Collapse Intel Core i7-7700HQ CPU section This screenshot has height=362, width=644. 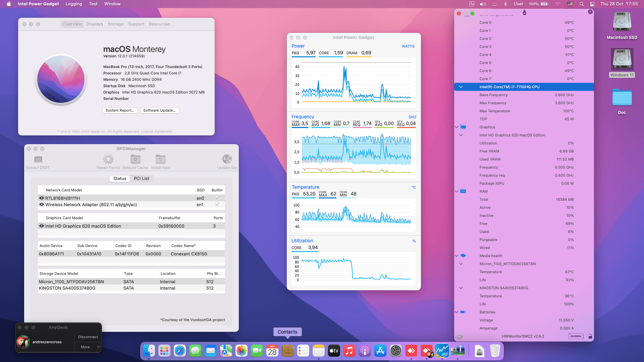point(461,87)
